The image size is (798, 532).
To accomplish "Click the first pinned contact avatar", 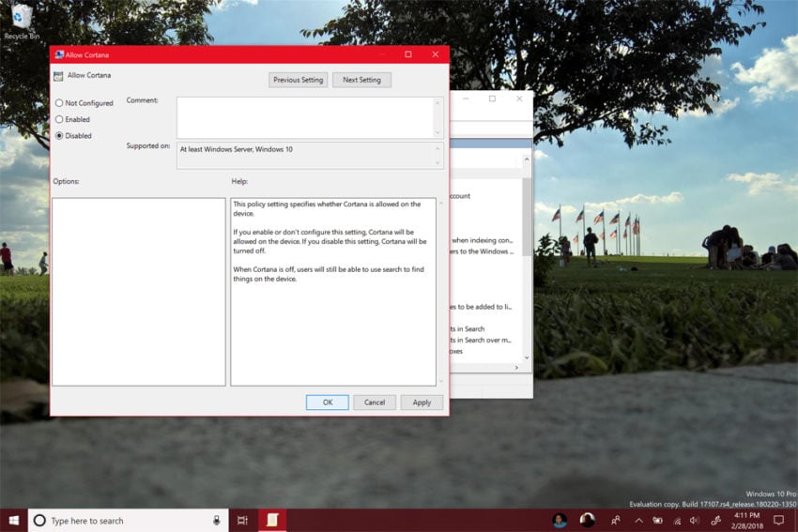I will (x=560, y=521).
